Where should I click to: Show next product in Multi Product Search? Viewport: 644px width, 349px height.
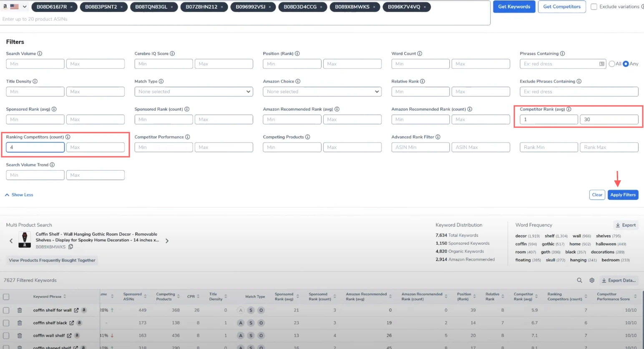167,241
